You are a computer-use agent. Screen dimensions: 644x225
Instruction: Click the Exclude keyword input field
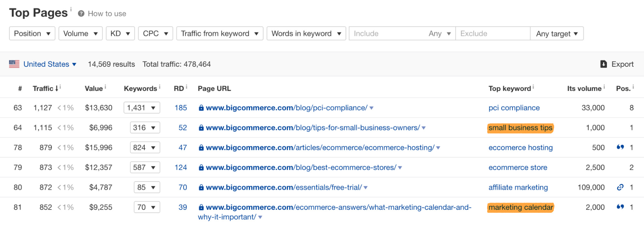pyautogui.click(x=492, y=34)
